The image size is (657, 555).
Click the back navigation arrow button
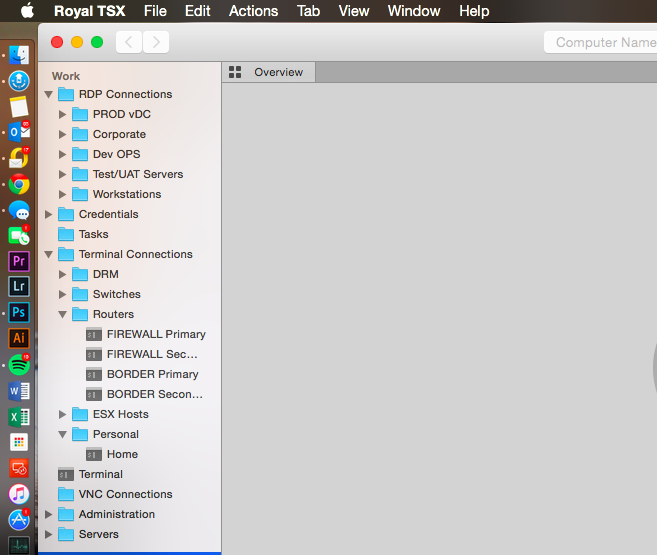click(129, 42)
